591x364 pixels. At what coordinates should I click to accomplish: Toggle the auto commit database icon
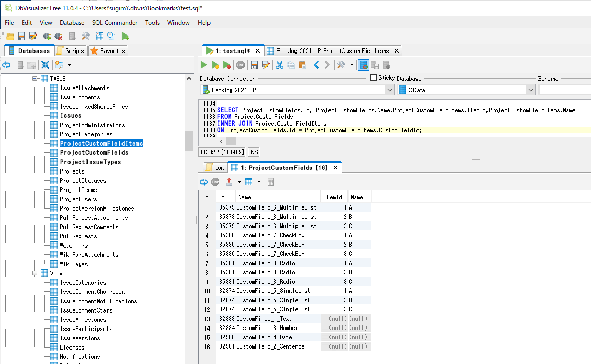[x=363, y=65]
